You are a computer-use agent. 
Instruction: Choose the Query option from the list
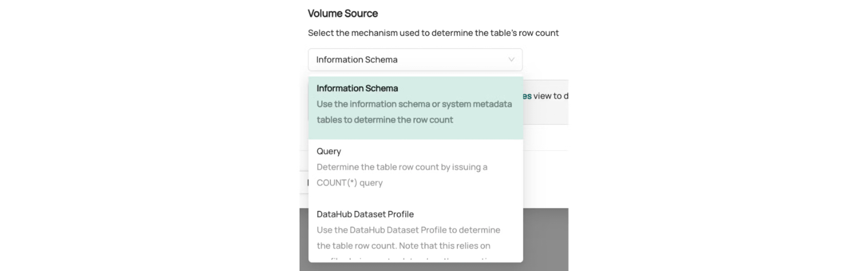pos(329,151)
